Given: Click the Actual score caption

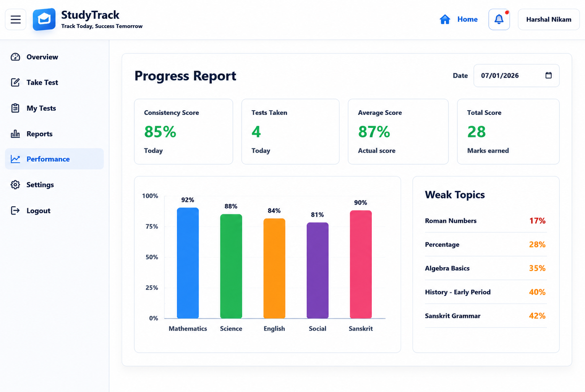Looking at the screenshot, I should (376, 151).
